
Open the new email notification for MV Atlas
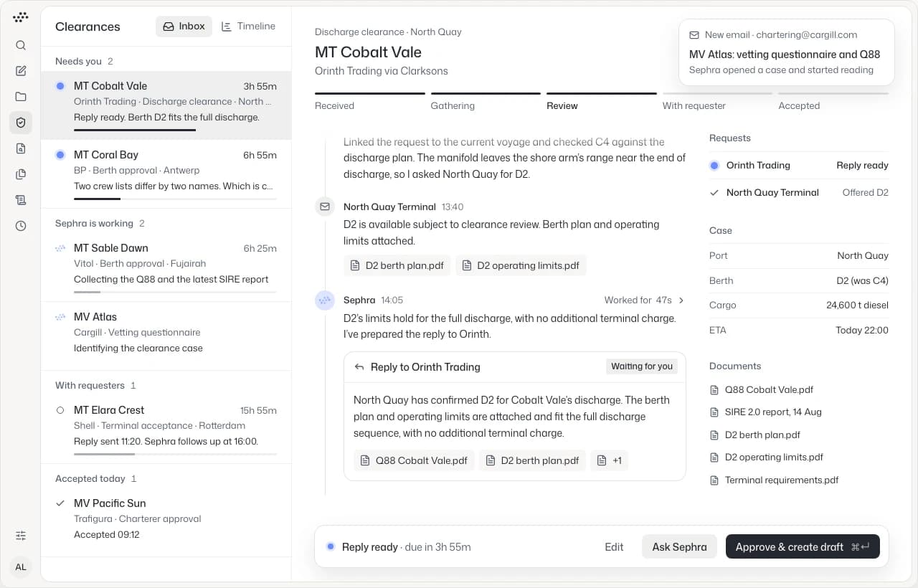pyautogui.click(x=786, y=52)
